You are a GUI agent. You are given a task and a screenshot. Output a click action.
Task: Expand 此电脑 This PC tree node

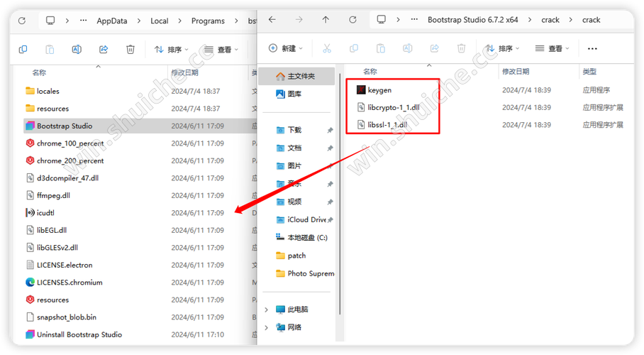coord(267,310)
